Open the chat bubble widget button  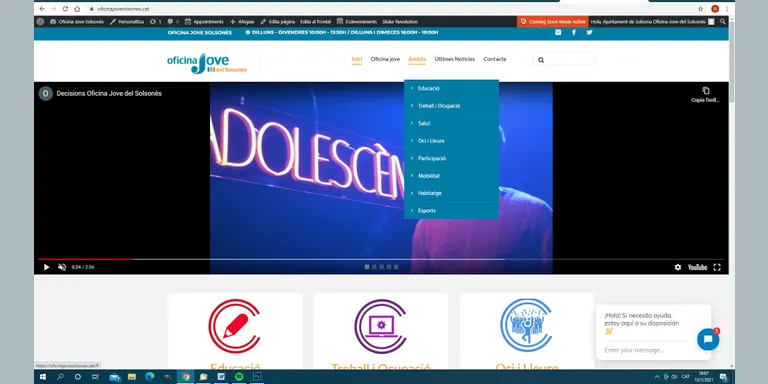[x=708, y=339]
